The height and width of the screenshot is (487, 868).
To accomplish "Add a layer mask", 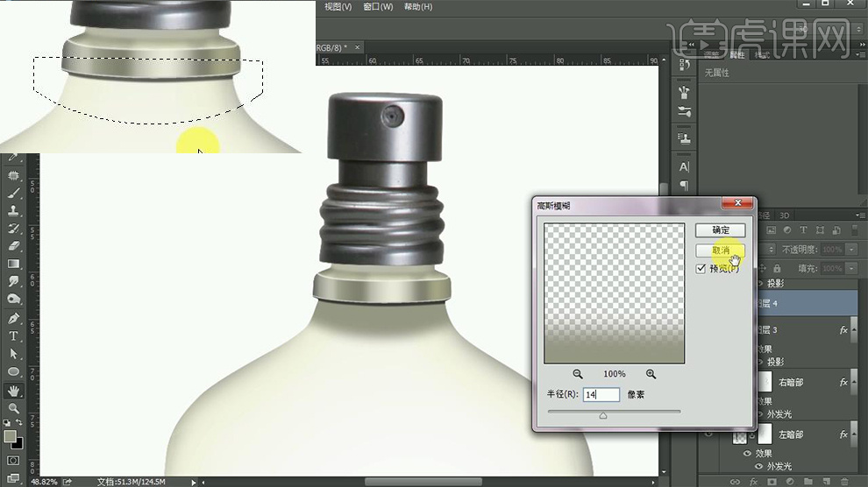I will (772, 481).
